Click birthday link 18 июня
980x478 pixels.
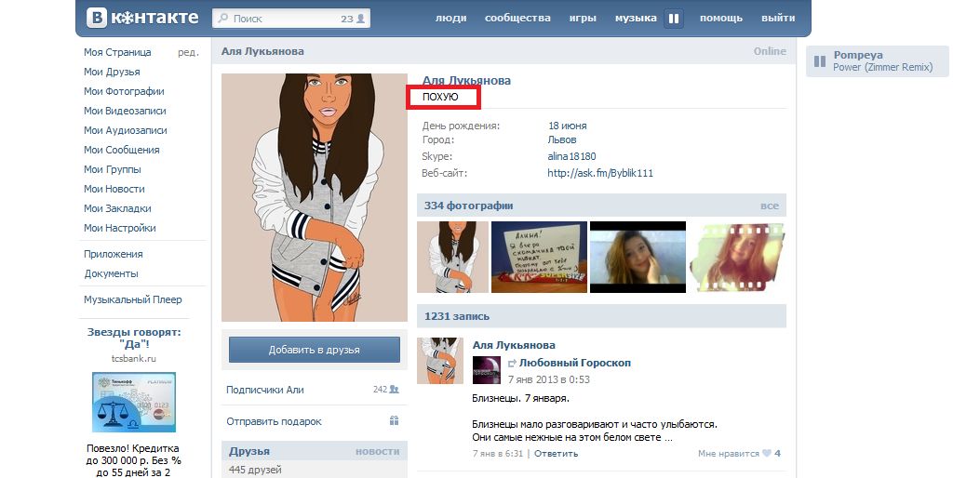coord(568,126)
